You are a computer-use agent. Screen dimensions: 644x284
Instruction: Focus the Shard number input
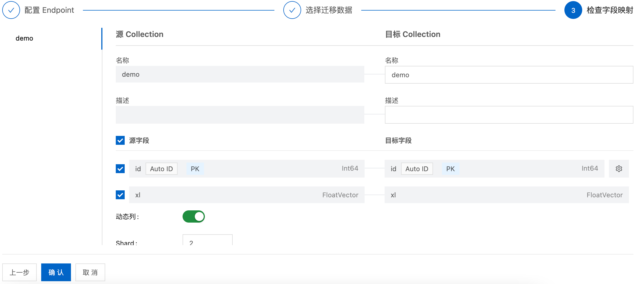coord(207,241)
